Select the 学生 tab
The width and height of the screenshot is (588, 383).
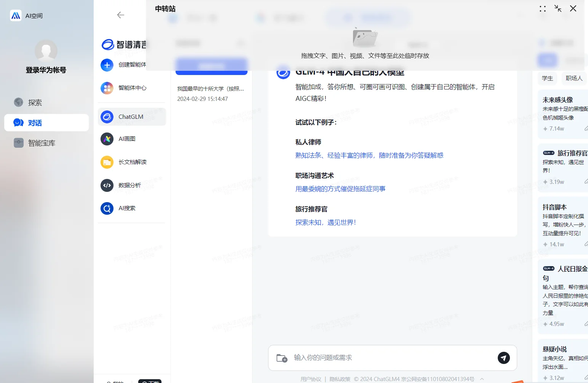[547, 78]
